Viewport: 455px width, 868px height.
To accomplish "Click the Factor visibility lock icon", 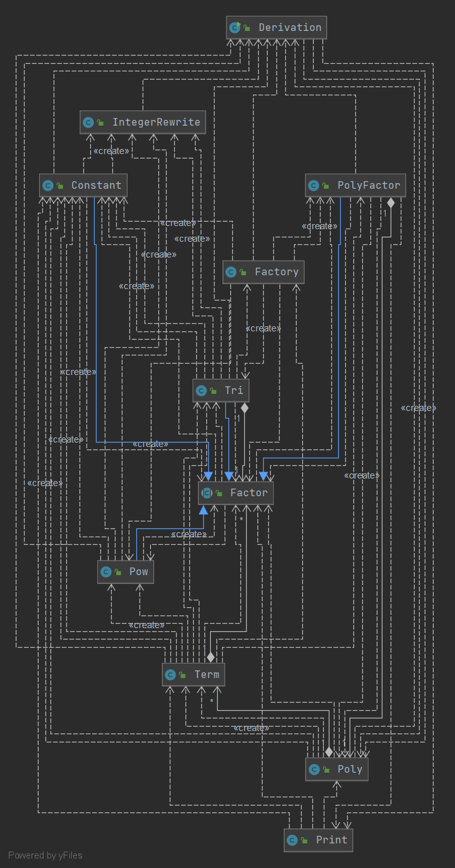I will [x=219, y=493].
